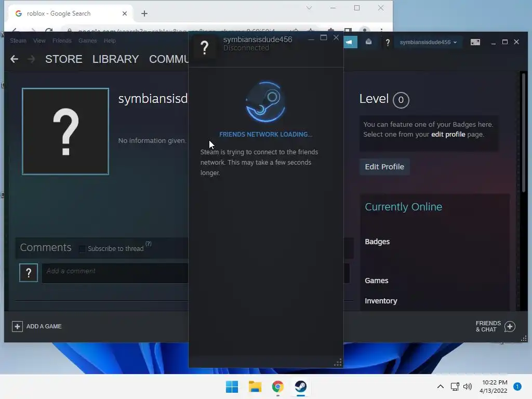
Task: Open the Friends menu
Action: pos(62,41)
